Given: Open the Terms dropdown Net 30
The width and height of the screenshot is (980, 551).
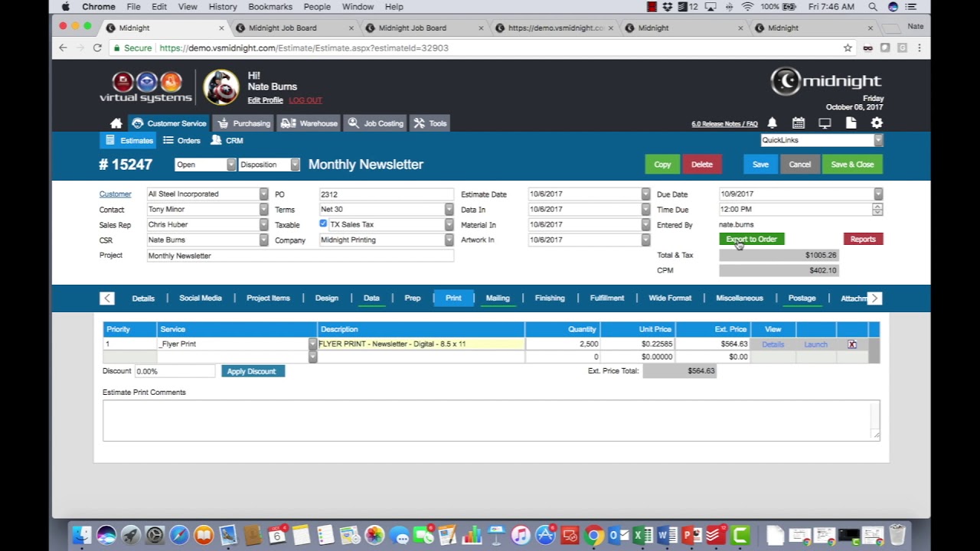Looking at the screenshot, I should pyautogui.click(x=449, y=210).
